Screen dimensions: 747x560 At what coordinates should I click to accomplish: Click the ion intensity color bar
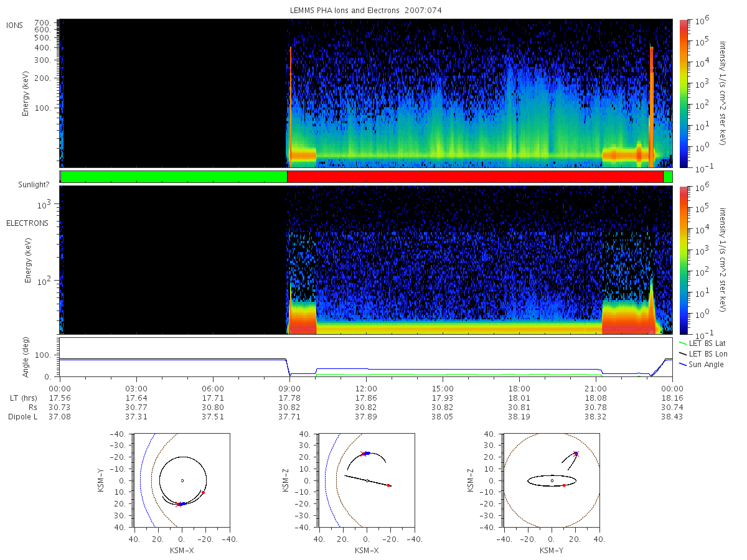point(684,93)
